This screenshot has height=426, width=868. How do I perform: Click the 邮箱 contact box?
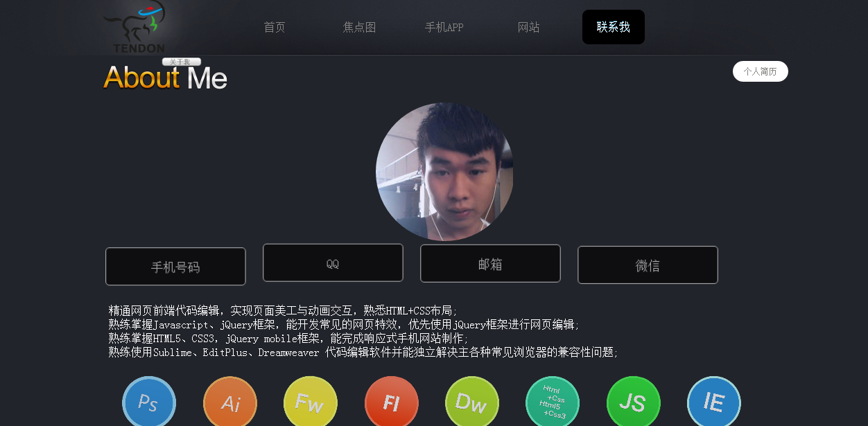[x=490, y=263]
